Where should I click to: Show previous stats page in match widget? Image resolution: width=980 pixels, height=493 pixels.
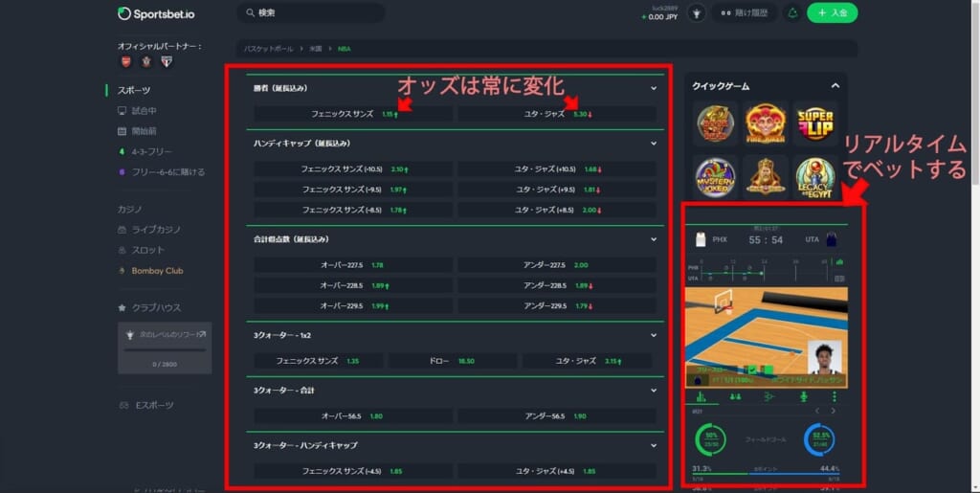[817, 411]
